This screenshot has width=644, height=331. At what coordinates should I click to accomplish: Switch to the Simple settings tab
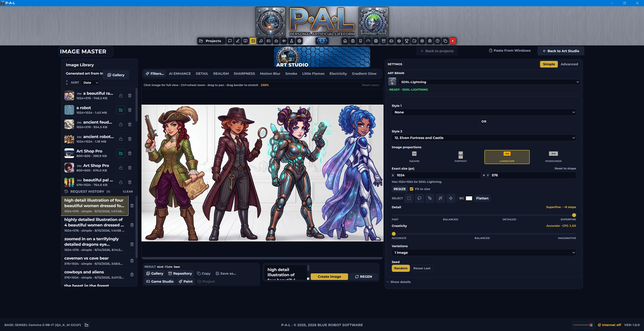coord(549,64)
